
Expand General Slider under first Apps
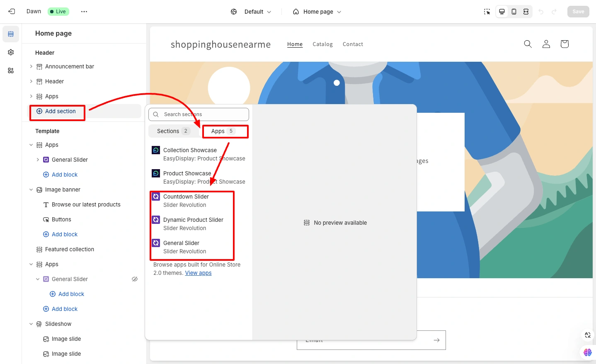[38, 160]
